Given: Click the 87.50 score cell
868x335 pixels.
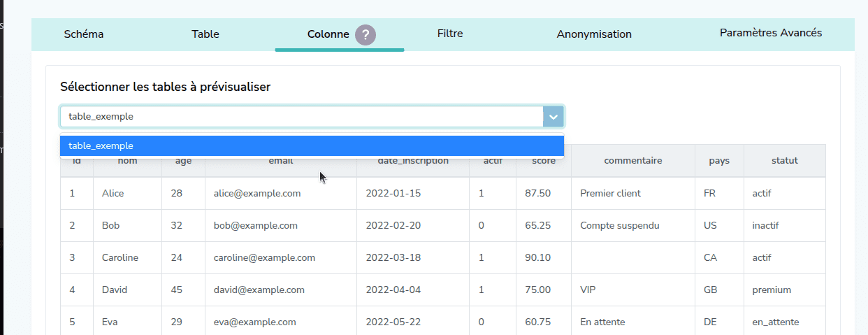Looking at the screenshot, I should point(538,193).
